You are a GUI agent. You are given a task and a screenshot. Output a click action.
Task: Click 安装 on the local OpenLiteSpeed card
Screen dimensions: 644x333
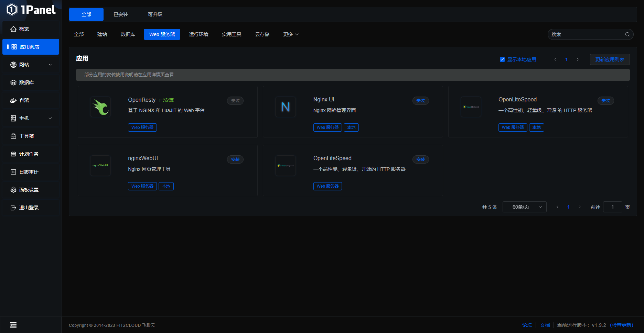click(x=606, y=101)
